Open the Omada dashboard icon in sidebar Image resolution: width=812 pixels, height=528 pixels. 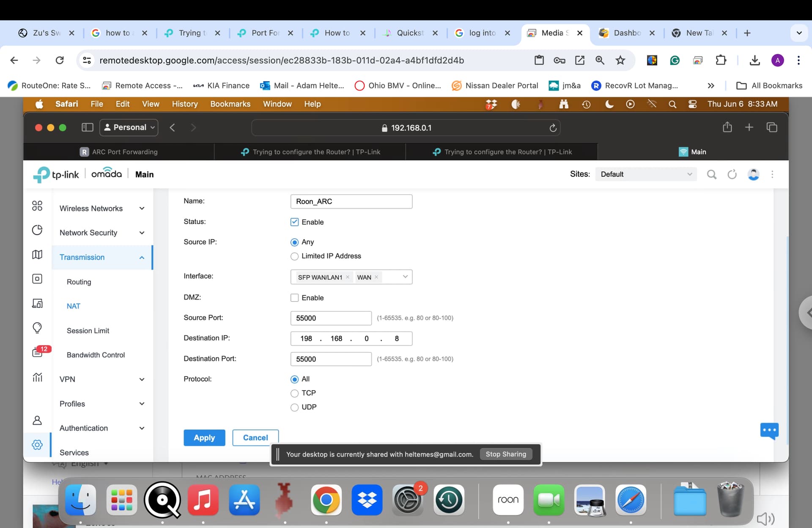pyautogui.click(x=37, y=206)
